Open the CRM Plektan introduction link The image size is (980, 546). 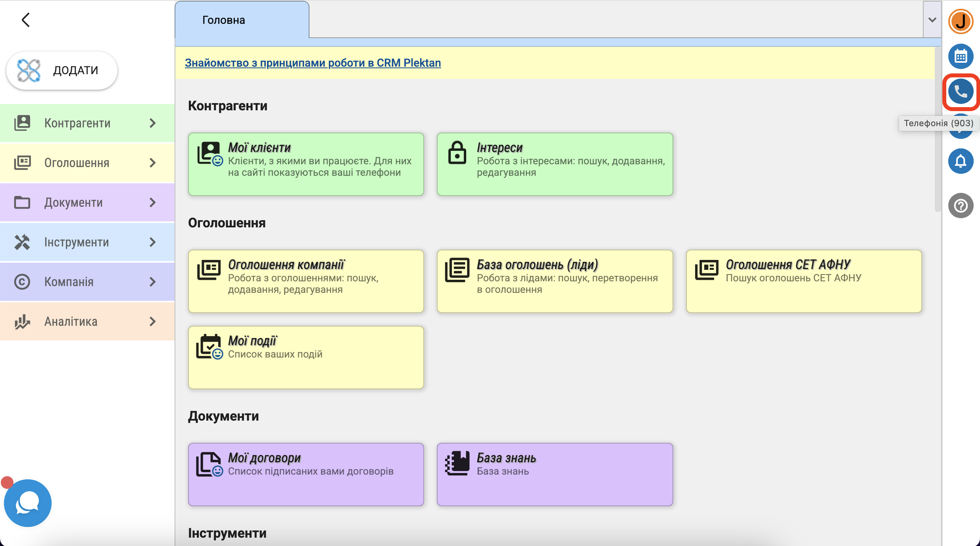pyautogui.click(x=313, y=63)
